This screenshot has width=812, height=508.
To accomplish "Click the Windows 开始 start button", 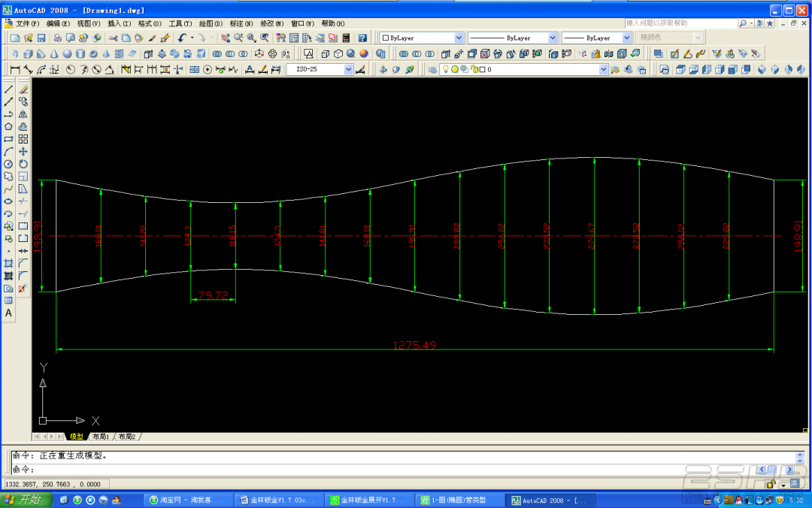I will pyautogui.click(x=26, y=500).
